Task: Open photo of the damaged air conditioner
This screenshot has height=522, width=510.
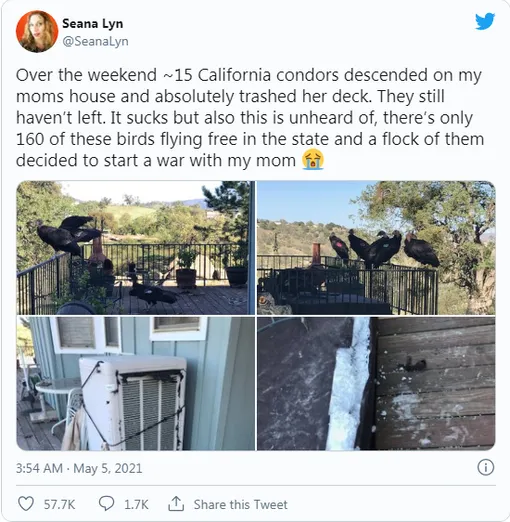Action: tap(136, 383)
